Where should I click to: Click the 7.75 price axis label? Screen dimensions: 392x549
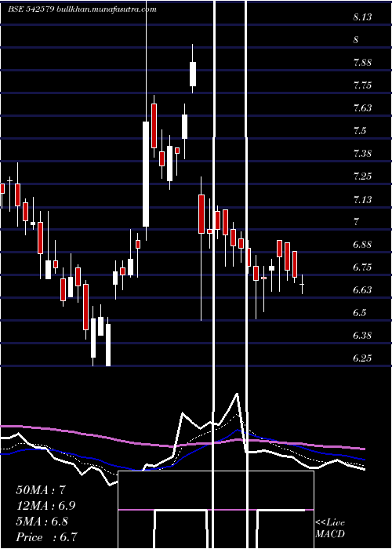[x=362, y=85]
